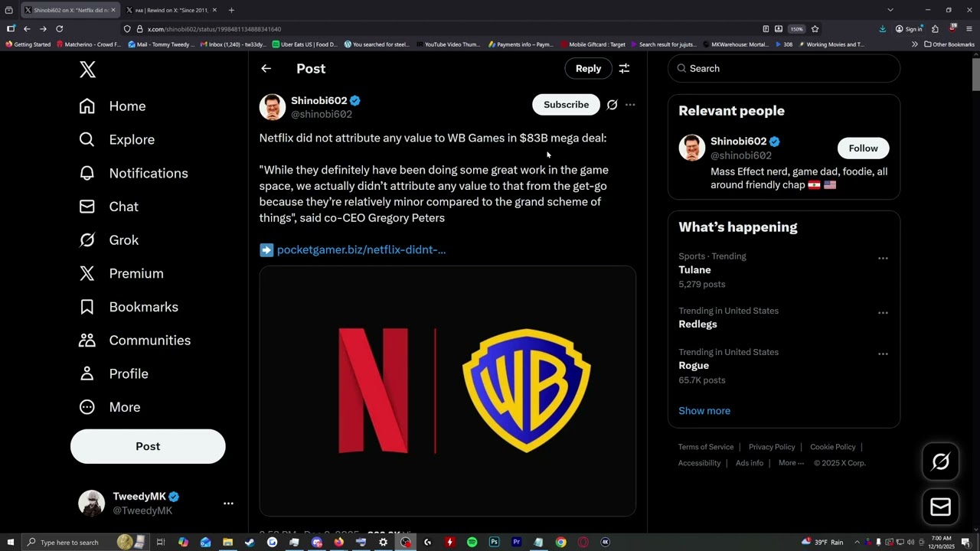
Task: Close the Shinobi602 browser tab
Action: click(x=113, y=10)
